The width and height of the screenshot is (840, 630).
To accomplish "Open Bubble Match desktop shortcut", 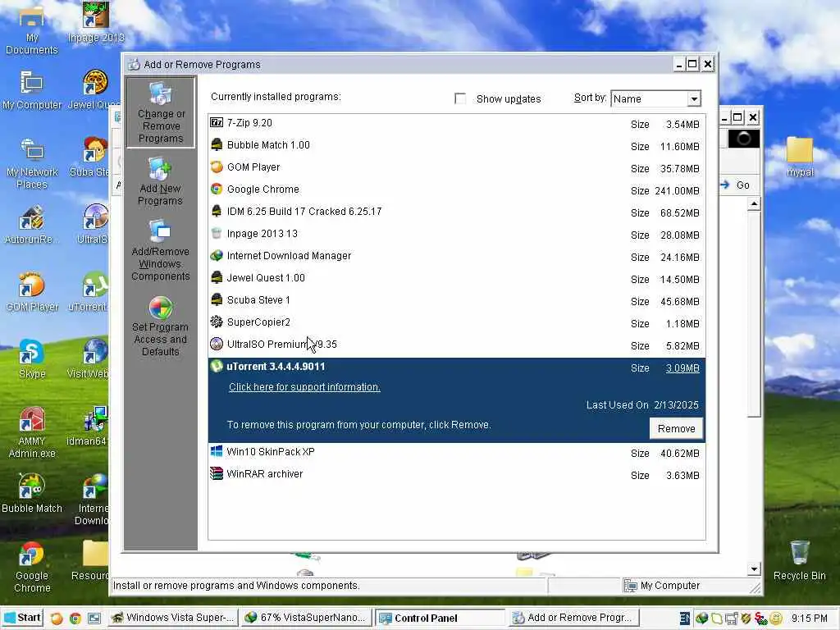I will [32, 493].
